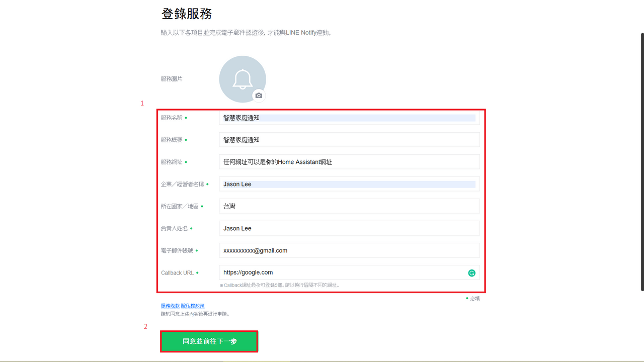Click the 登錄服務 heading text
The height and width of the screenshot is (362, 644).
pyautogui.click(x=187, y=14)
